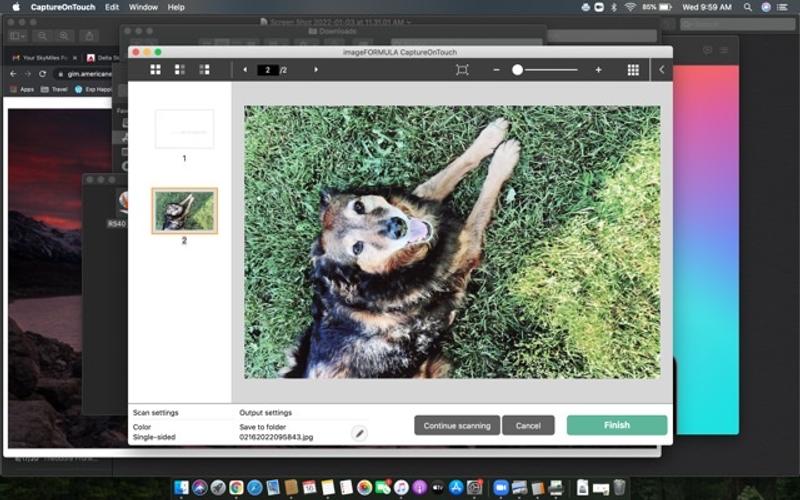Open the App Store from the dock
Screen dimensions: 800x500
coord(456,487)
